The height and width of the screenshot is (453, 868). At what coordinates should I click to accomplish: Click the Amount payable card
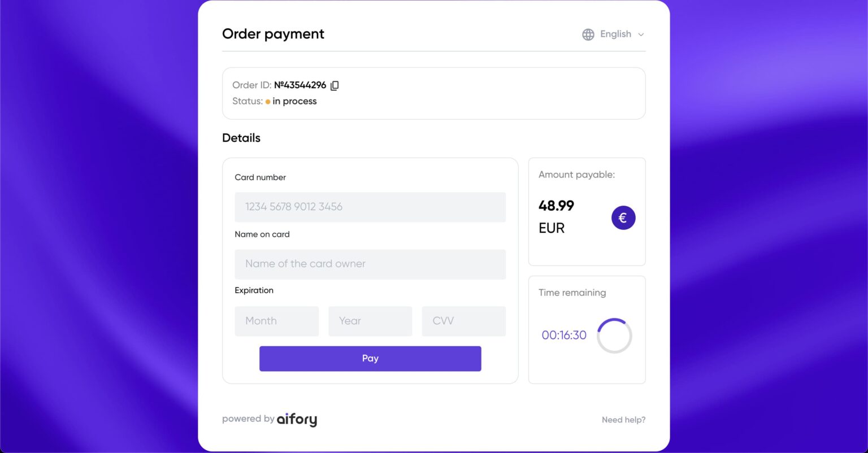(x=587, y=211)
